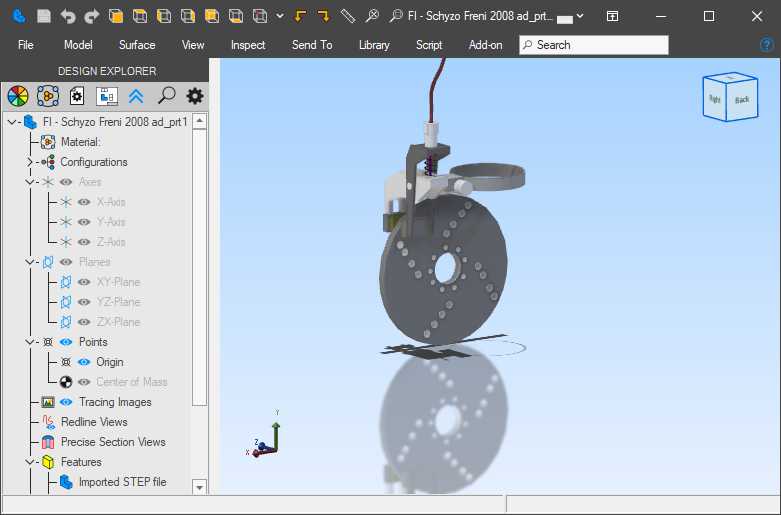This screenshot has width=781, height=515.
Task: Open the Surface menu
Action: [137, 45]
